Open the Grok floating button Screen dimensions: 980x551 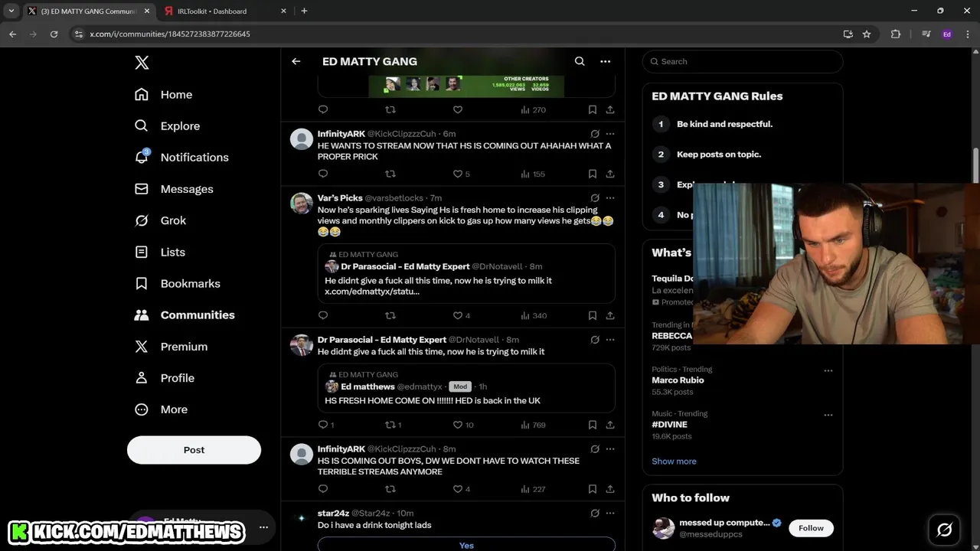click(944, 530)
